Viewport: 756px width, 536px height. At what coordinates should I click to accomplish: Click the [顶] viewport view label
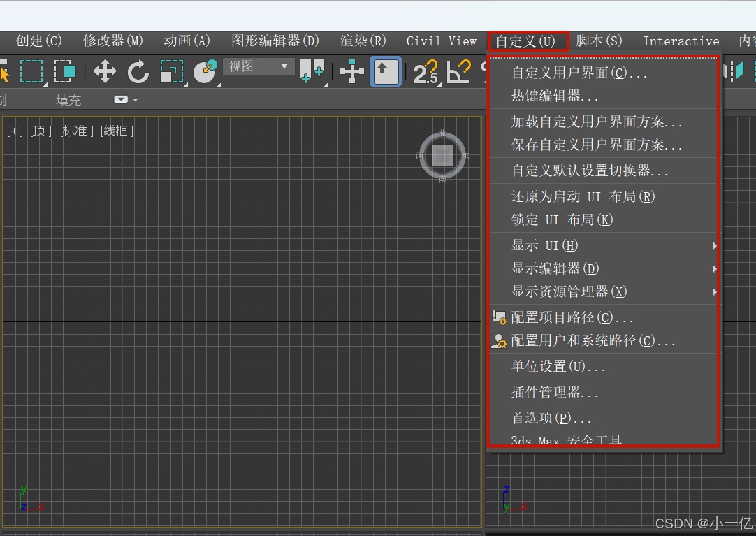pos(41,131)
